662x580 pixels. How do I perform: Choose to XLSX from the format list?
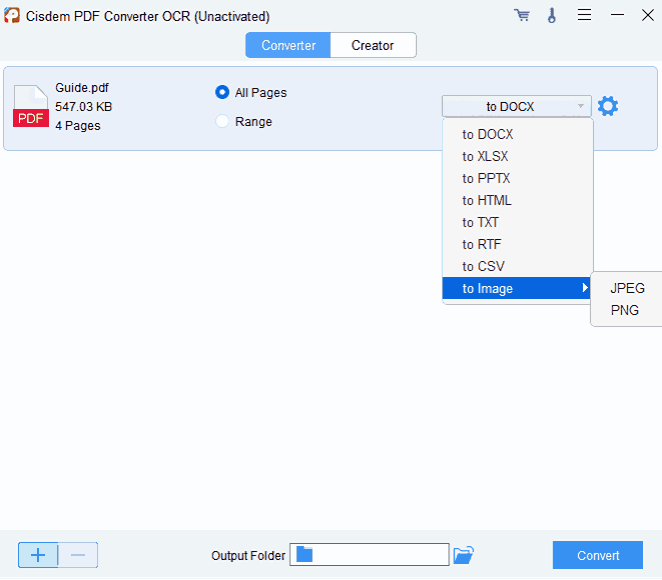pos(518,156)
